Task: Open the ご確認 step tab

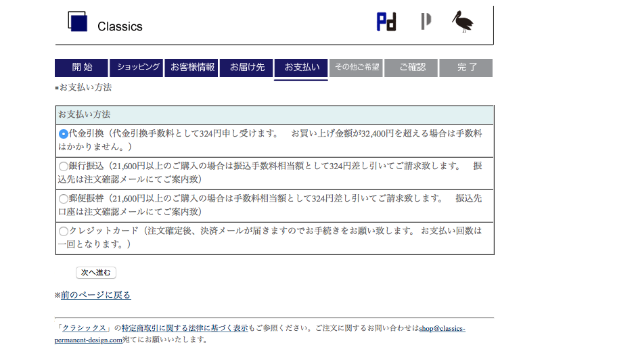Action: [x=411, y=68]
